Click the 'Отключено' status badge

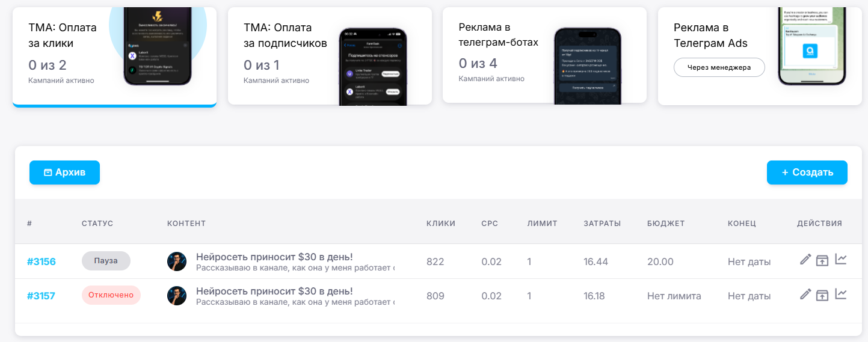point(111,295)
